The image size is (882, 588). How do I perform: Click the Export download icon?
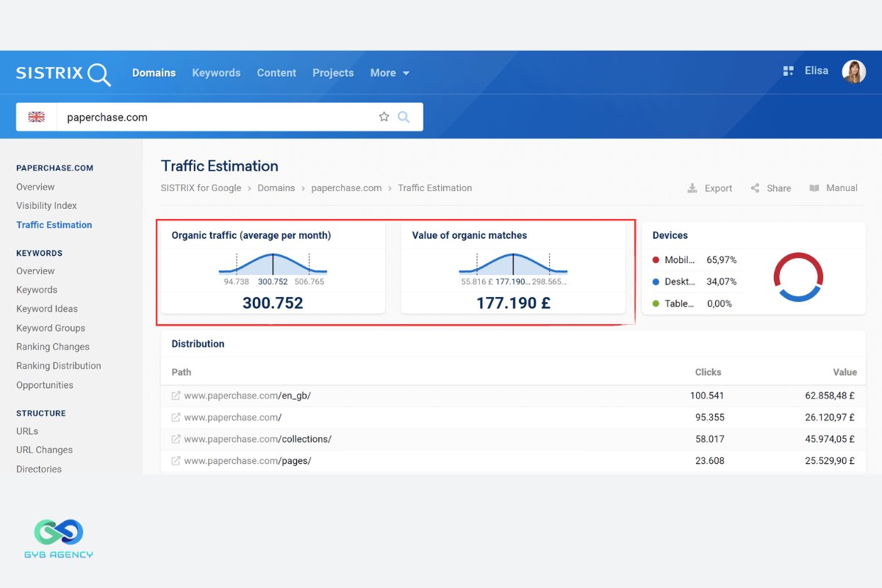coord(692,188)
